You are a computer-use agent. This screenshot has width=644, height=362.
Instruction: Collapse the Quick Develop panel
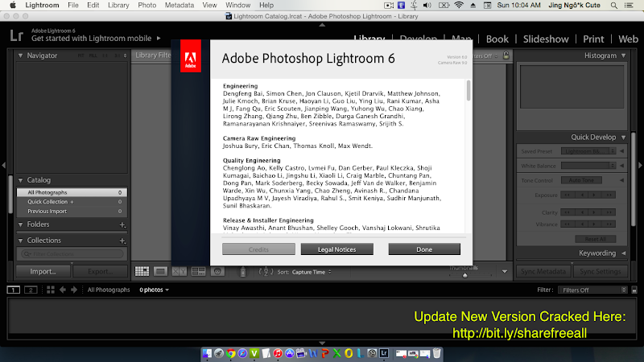coord(623,137)
